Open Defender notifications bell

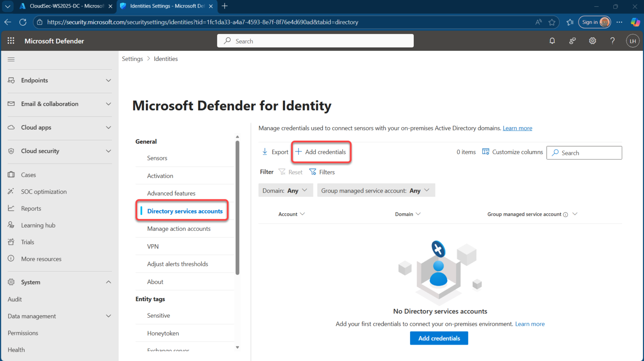pyautogui.click(x=552, y=41)
